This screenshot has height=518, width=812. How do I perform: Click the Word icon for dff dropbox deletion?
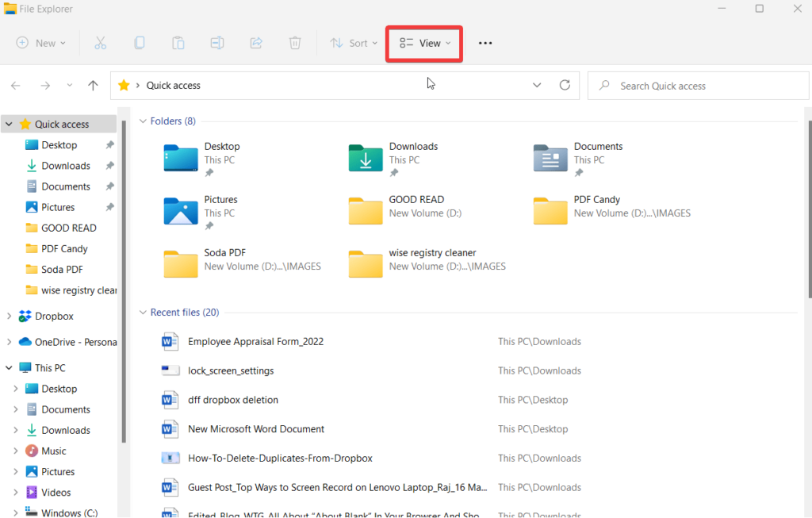click(x=170, y=400)
